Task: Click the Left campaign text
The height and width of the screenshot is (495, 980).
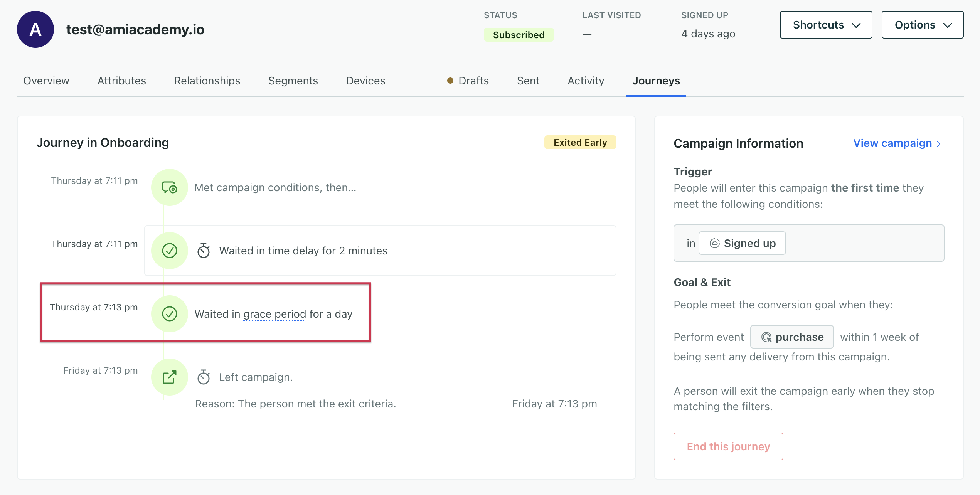Action: [256, 377]
